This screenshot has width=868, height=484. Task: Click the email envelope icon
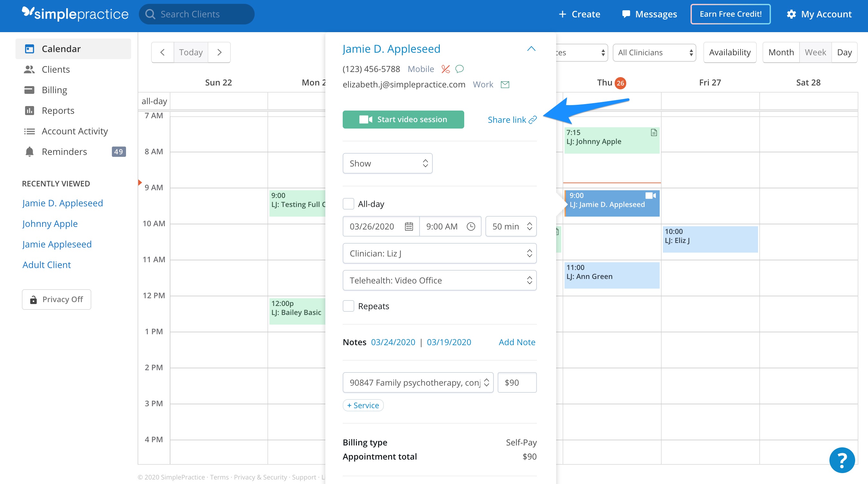click(x=505, y=85)
